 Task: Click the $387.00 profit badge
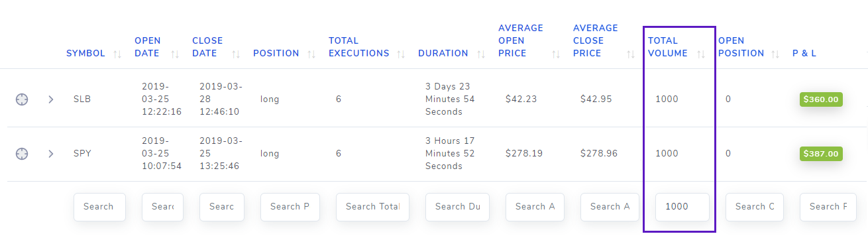(x=821, y=154)
